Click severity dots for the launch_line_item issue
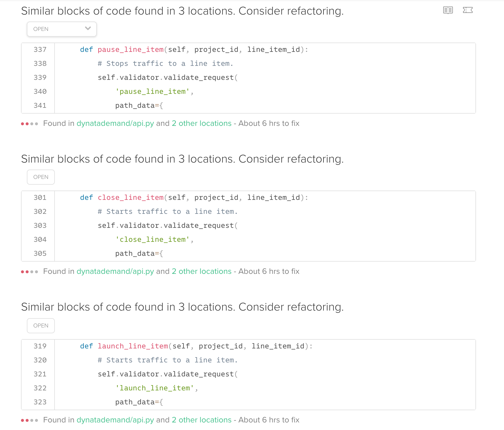 click(29, 420)
